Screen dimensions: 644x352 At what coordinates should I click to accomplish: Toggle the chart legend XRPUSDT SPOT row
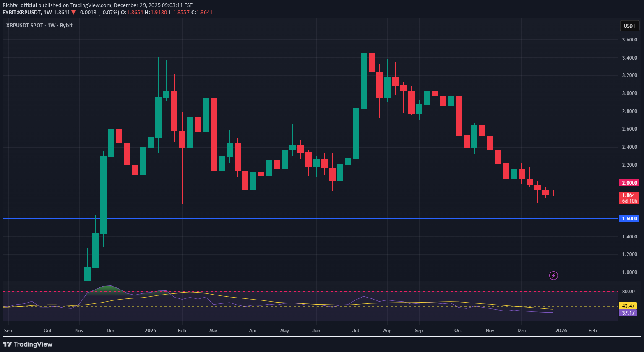(x=24, y=25)
